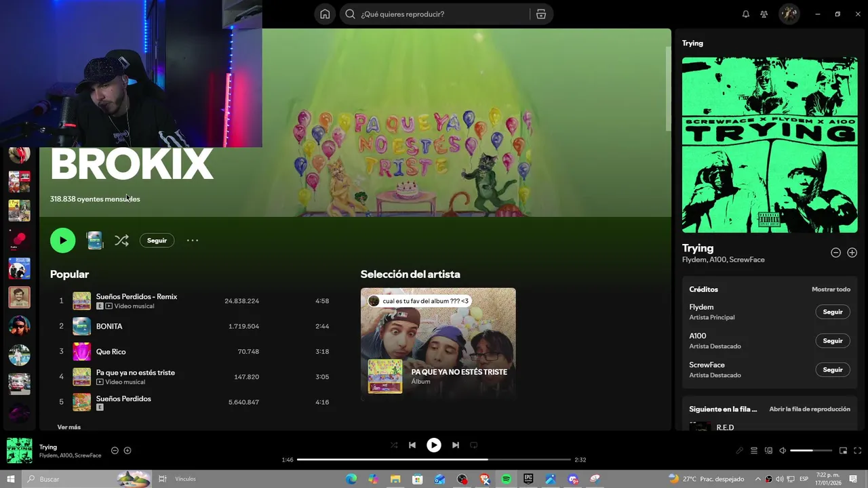Add Trying to library with plus icon in right panel
This screenshot has height=488, width=868.
click(x=852, y=252)
